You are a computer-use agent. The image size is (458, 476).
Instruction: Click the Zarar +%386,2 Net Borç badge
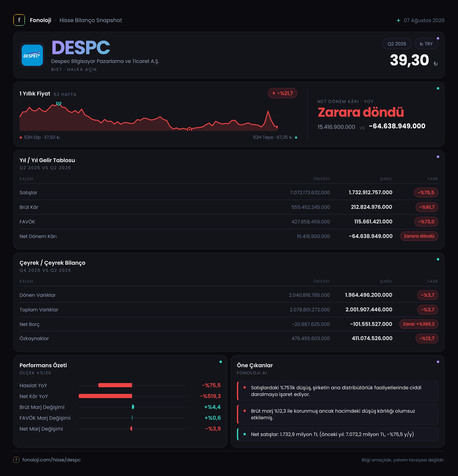pyautogui.click(x=419, y=324)
